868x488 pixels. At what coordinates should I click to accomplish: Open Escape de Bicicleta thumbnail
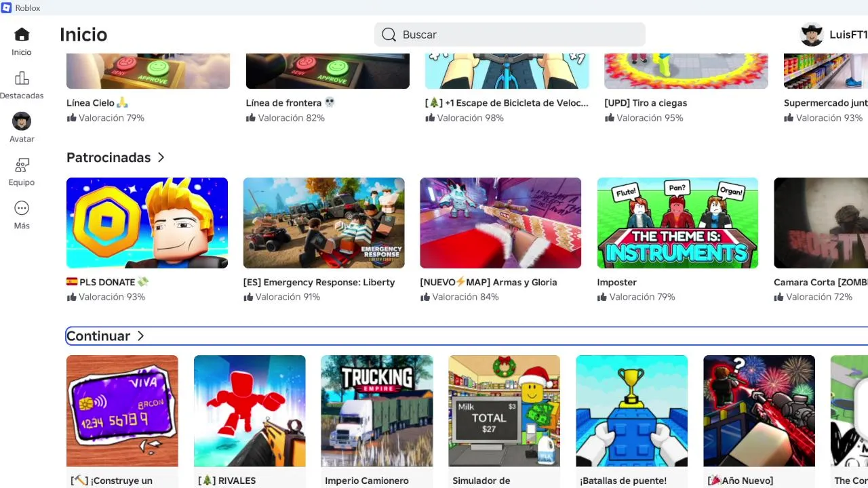point(507,71)
